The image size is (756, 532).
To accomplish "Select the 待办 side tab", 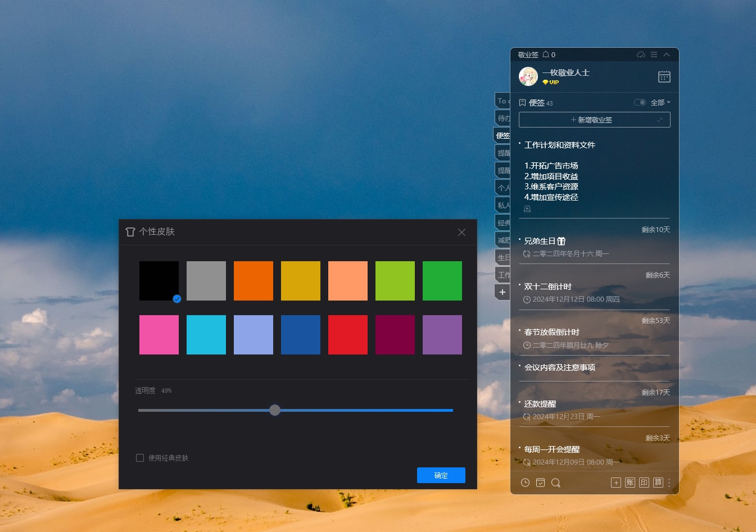I will point(503,118).
